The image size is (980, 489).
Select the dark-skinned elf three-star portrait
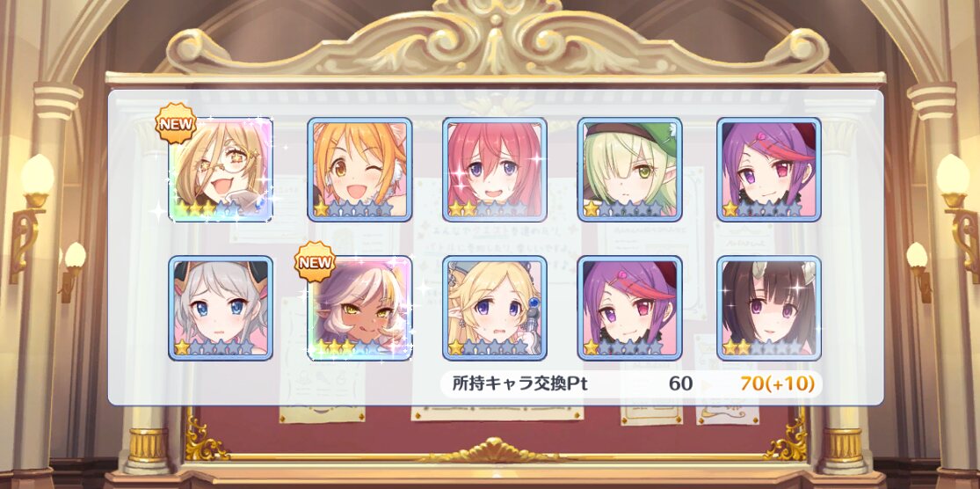[x=359, y=309]
